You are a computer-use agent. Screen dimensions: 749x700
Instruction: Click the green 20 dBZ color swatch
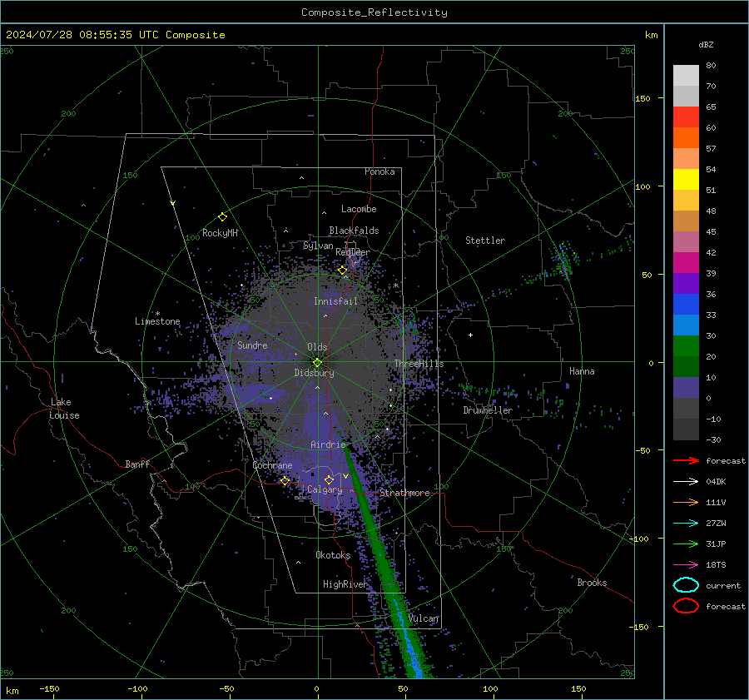(686, 346)
